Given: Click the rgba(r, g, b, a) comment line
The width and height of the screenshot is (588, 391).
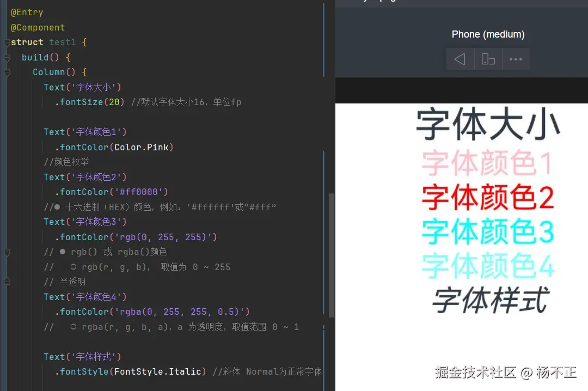Looking at the screenshot, I should pyautogui.click(x=171, y=327).
